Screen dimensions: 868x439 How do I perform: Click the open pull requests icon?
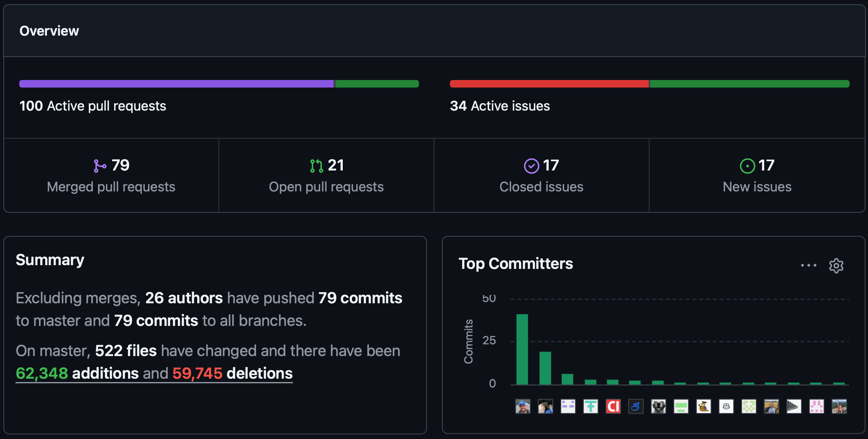[316, 166]
